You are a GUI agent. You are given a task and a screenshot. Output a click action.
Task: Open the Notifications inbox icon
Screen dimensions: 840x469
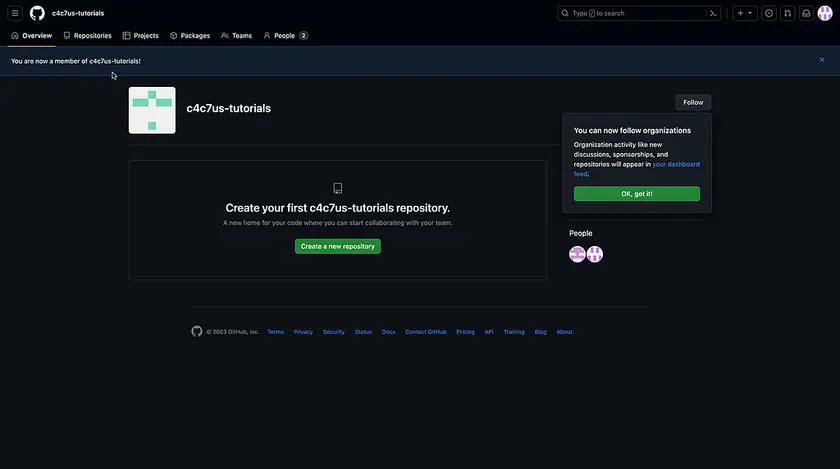(806, 13)
